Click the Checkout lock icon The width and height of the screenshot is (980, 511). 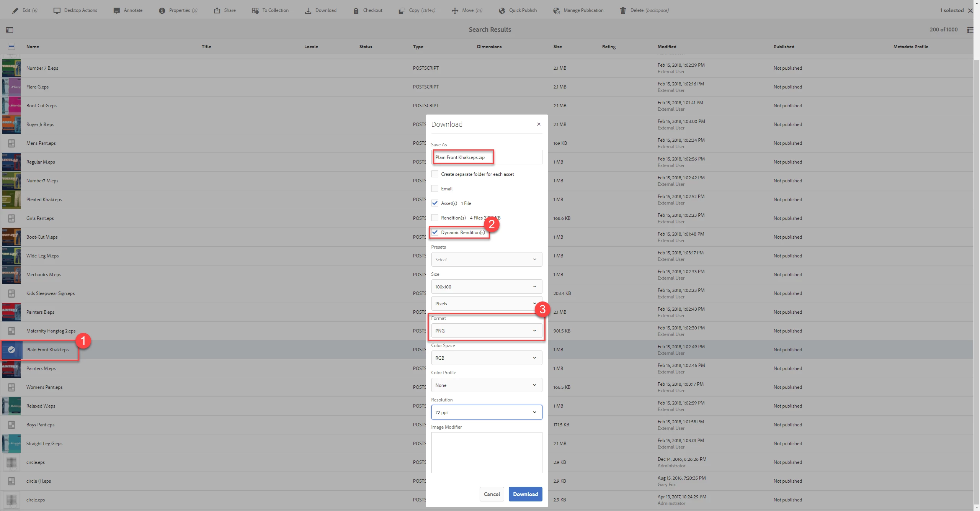point(356,10)
